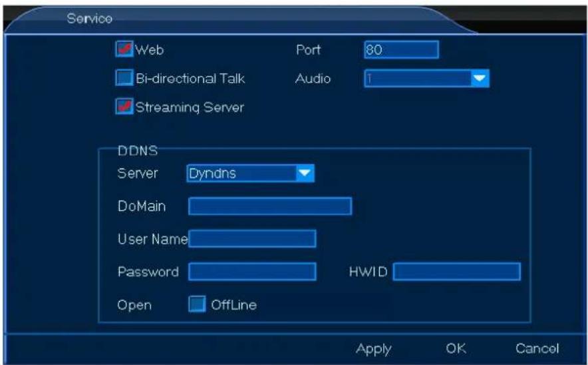Expand the DDNS Server dropdown arrow
The width and height of the screenshot is (588, 365).
coord(305,174)
